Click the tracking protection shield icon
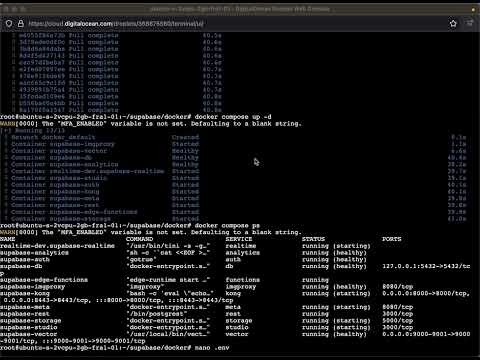480x360 pixels. [x=9, y=24]
